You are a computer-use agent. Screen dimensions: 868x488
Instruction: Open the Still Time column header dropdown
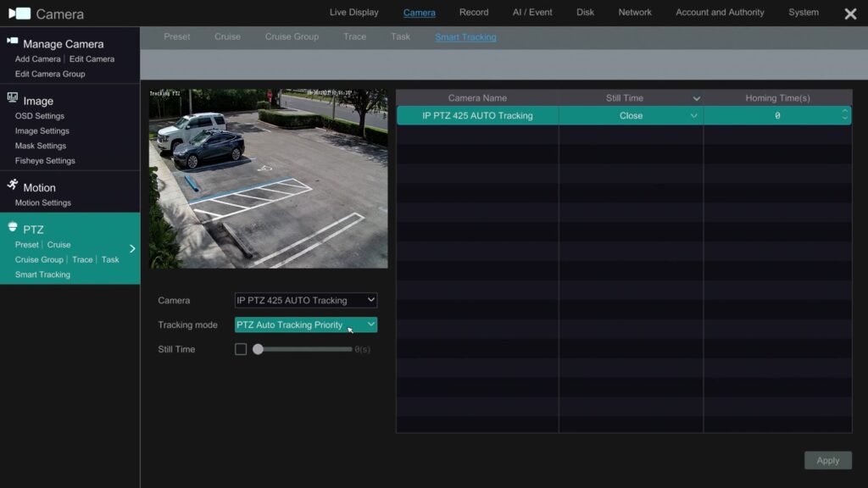697,98
